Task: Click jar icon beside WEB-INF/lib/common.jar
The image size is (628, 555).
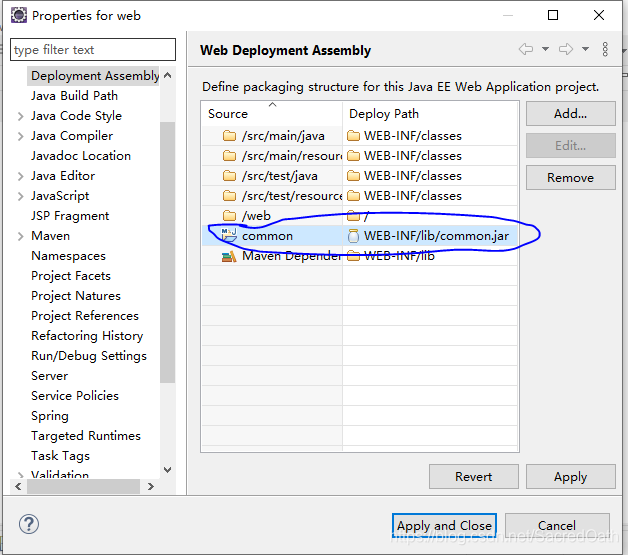Action: pos(353,236)
